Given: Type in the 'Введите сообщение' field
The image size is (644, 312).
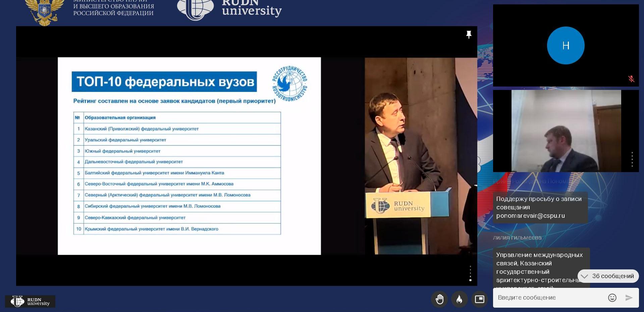Looking at the screenshot, I should [550, 298].
